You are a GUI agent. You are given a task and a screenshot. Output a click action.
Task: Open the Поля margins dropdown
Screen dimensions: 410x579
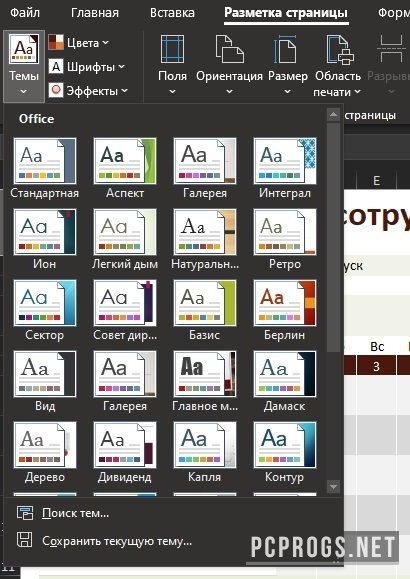172,65
